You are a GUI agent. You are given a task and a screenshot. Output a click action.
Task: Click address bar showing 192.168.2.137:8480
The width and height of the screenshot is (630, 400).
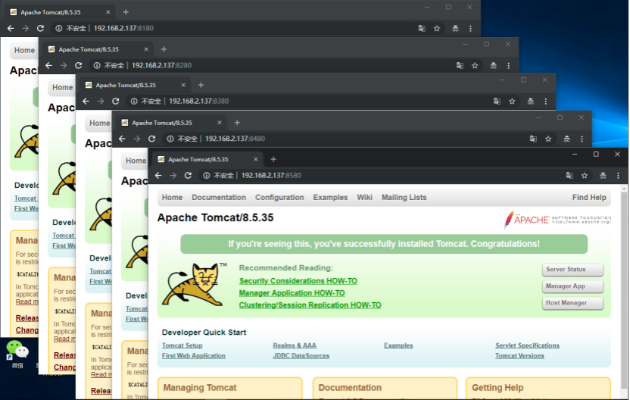[x=342, y=139]
